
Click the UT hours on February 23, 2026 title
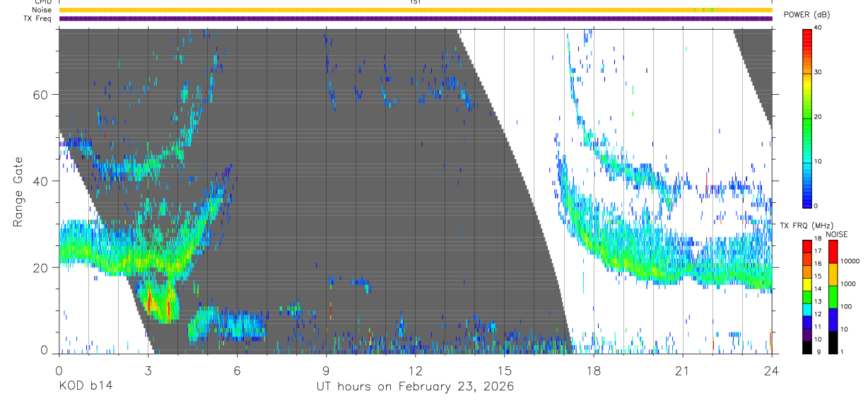click(x=415, y=387)
